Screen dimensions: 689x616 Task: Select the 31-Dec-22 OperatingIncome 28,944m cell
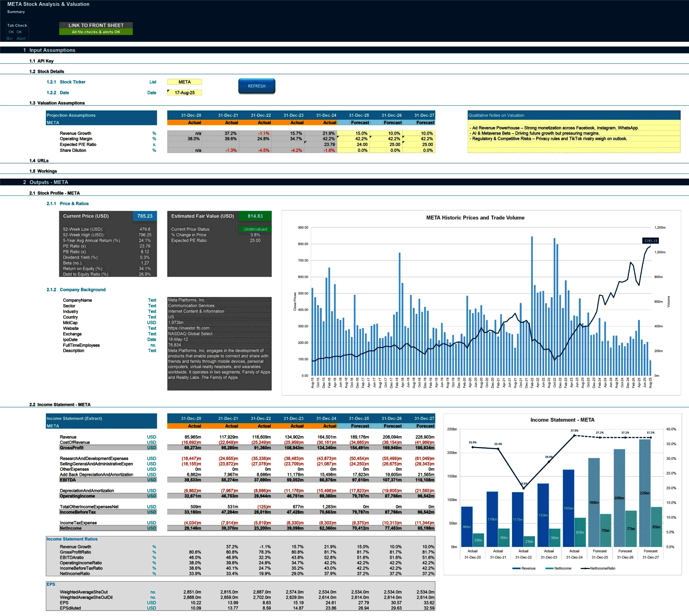(x=256, y=496)
